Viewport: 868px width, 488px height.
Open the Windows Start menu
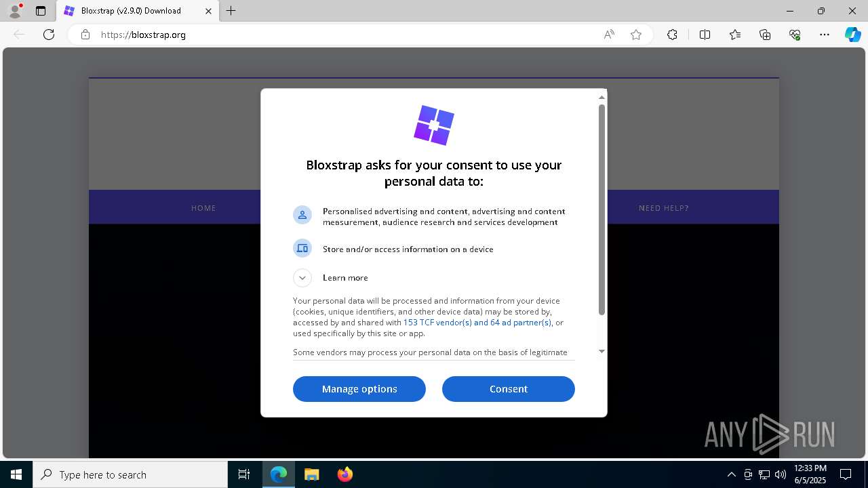[x=16, y=474]
